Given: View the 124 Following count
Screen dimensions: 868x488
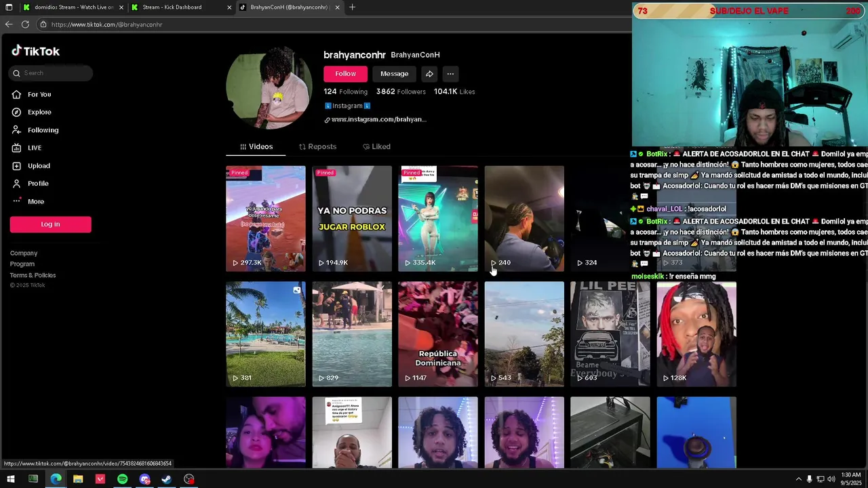Looking at the screenshot, I should click(345, 91).
